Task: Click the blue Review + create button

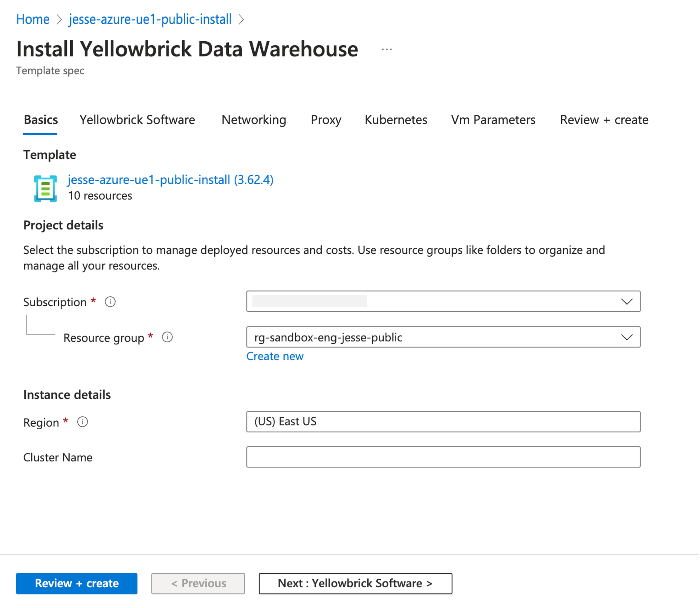Action: coord(77,584)
